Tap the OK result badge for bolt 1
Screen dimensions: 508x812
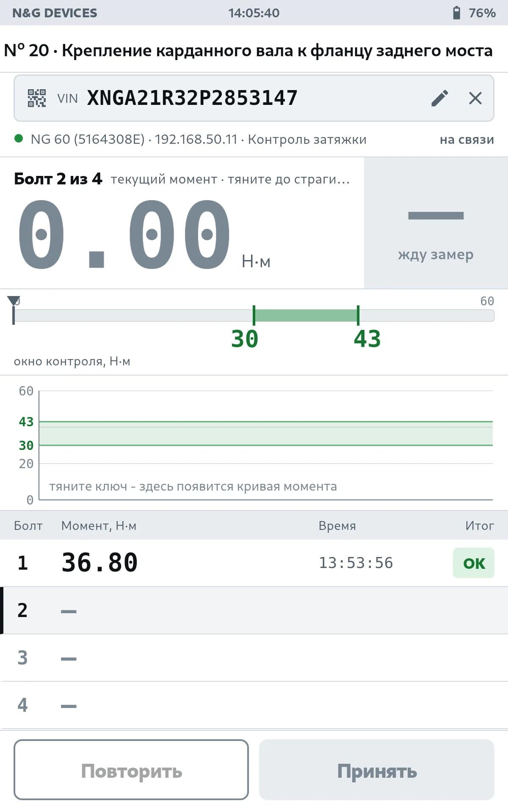tap(474, 563)
